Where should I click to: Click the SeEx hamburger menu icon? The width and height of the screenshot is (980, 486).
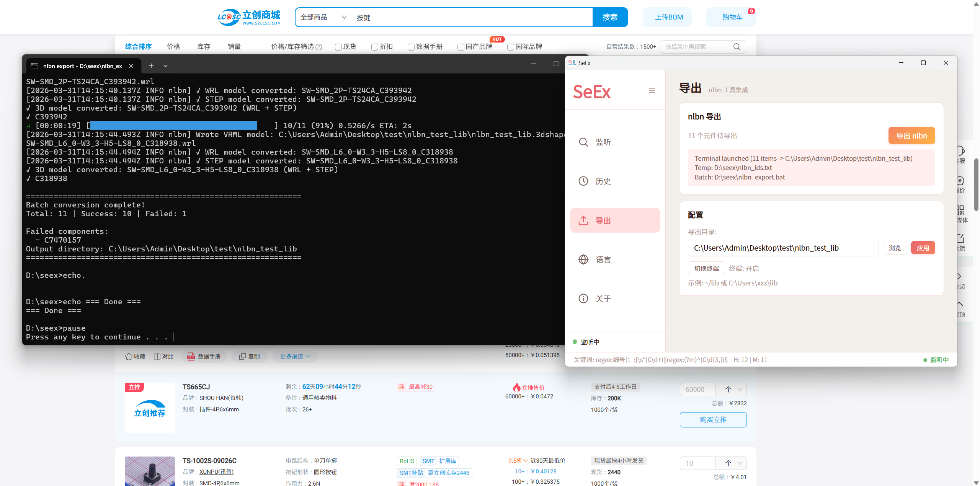click(652, 91)
